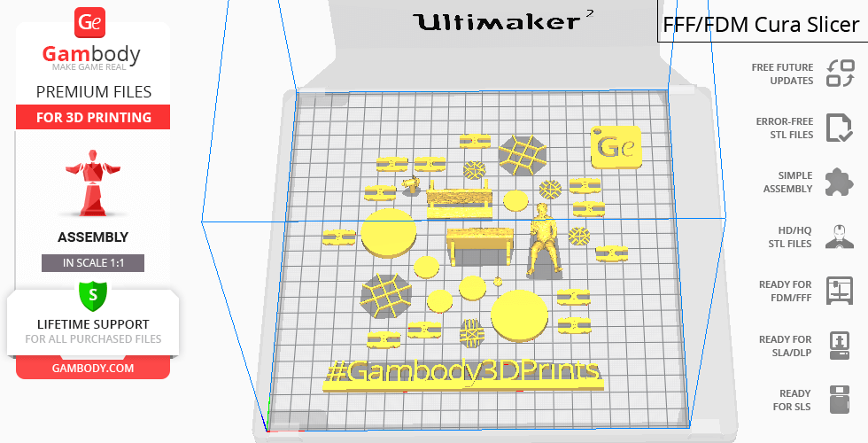Screen dimensions: 868x443
Task: Click the green Lifetime Support shield icon
Action: [x=92, y=293]
